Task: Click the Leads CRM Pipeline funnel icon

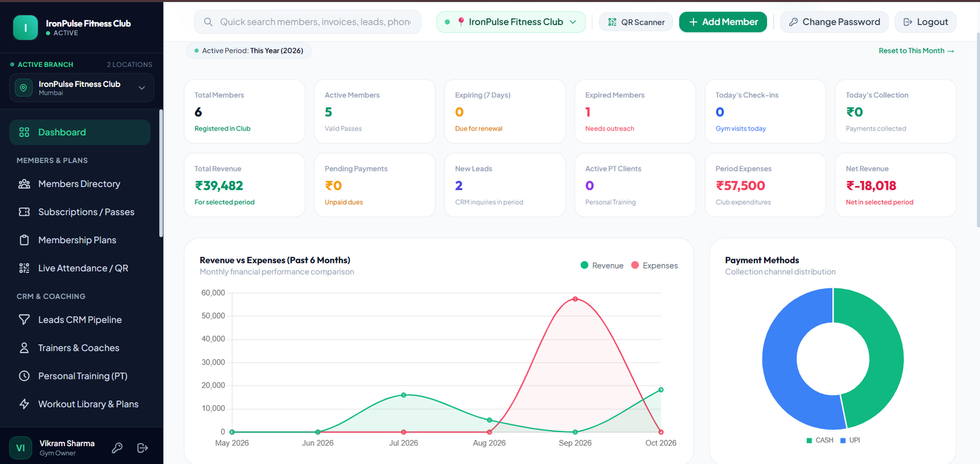Action: pos(24,320)
